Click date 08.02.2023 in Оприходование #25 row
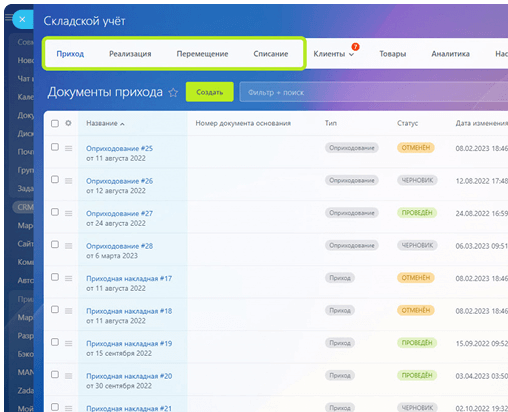This screenshot has height=412, width=508. pyautogui.click(x=481, y=148)
